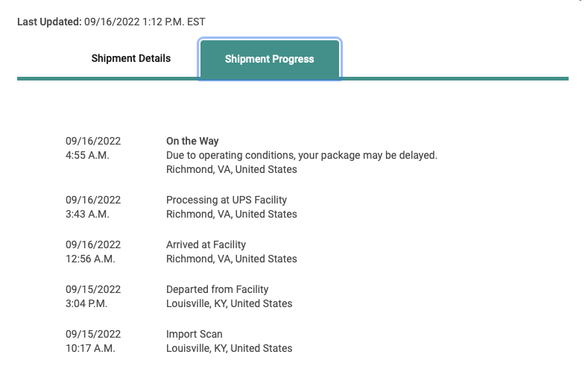Click the 09/15/2022 date beside Import Scan
This screenshot has width=588, height=366.
tap(93, 334)
